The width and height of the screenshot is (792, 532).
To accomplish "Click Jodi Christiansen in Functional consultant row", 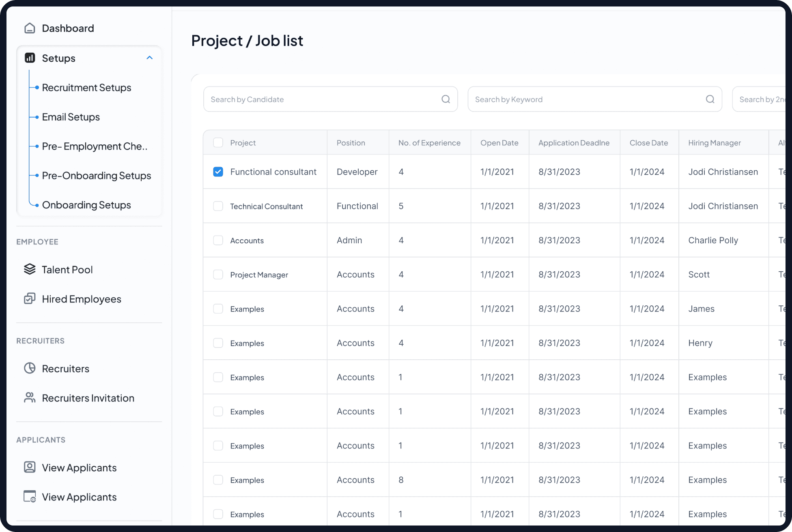I will tap(723, 172).
